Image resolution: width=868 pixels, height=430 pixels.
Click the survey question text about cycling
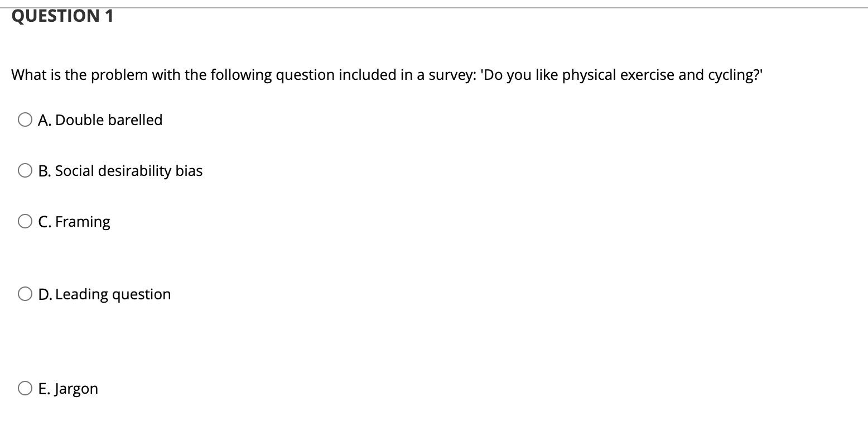(387, 74)
